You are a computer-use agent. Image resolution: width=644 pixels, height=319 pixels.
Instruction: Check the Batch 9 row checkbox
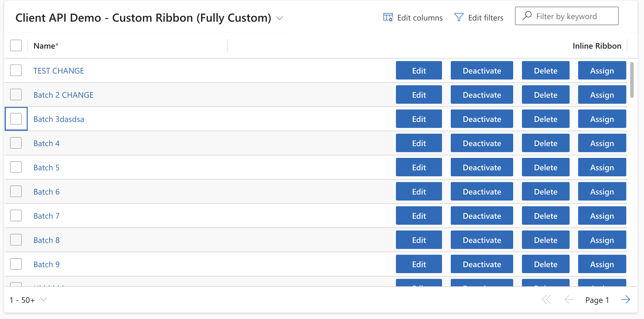(16, 264)
